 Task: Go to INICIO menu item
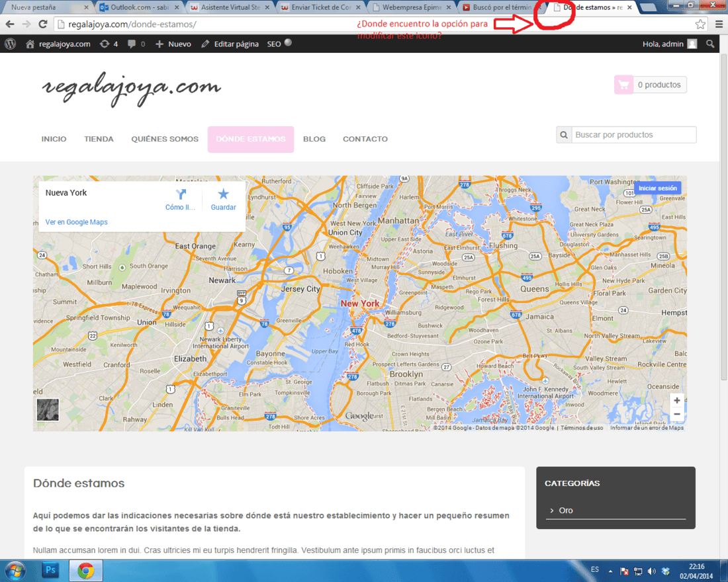click(x=54, y=139)
